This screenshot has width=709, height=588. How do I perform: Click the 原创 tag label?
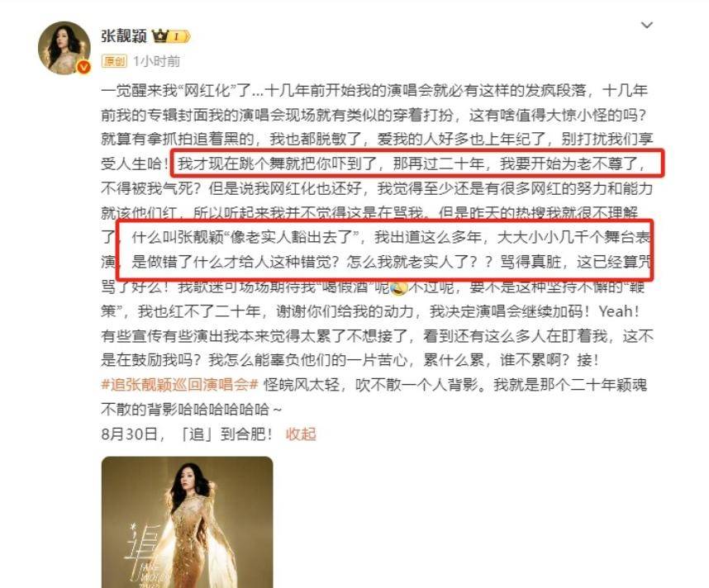(114, 61)
